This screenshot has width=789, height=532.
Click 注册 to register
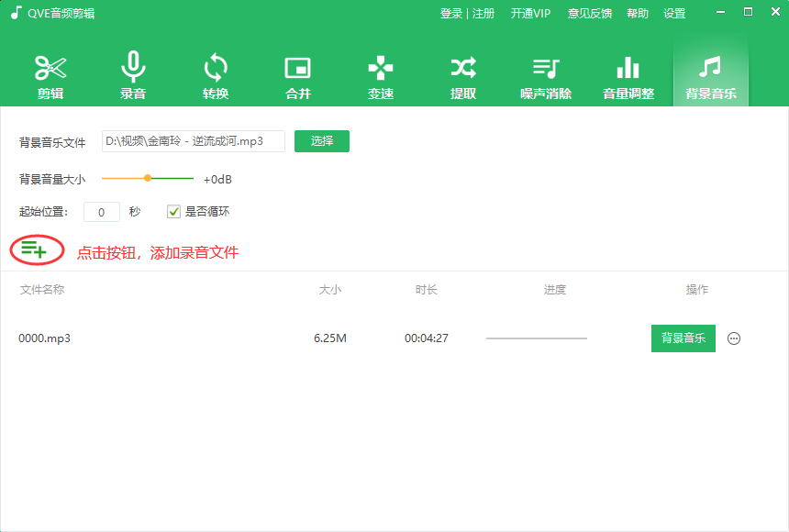point(483,13)
